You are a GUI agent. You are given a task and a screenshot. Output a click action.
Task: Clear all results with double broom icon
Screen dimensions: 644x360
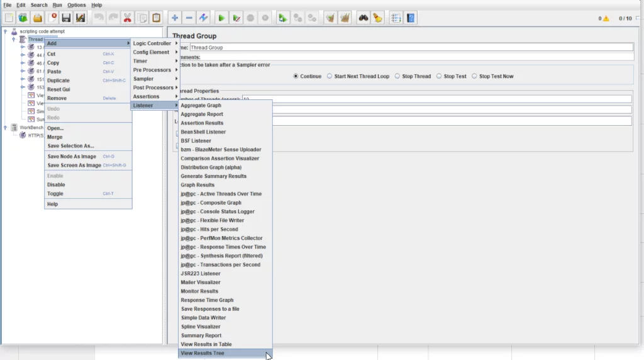(x=345, y=18)
